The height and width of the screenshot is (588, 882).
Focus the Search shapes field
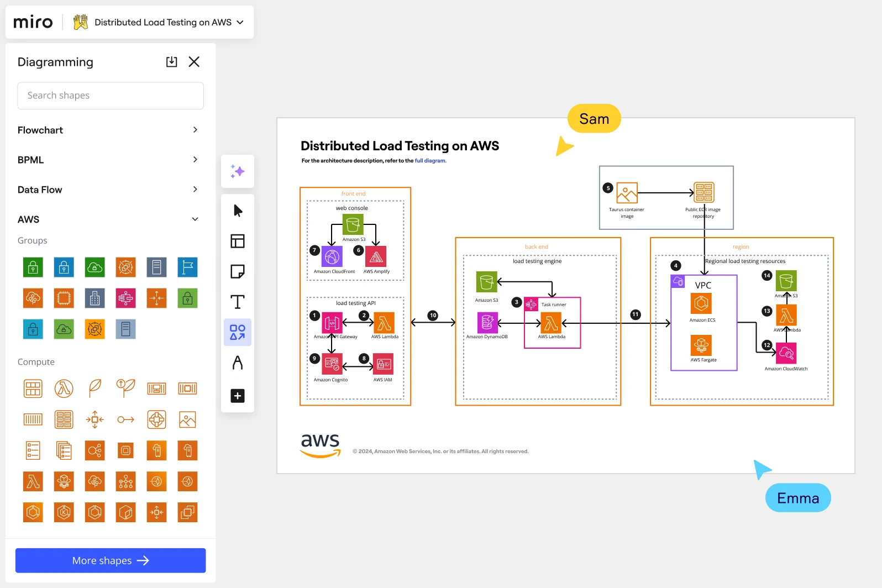(x=111, y=96)
